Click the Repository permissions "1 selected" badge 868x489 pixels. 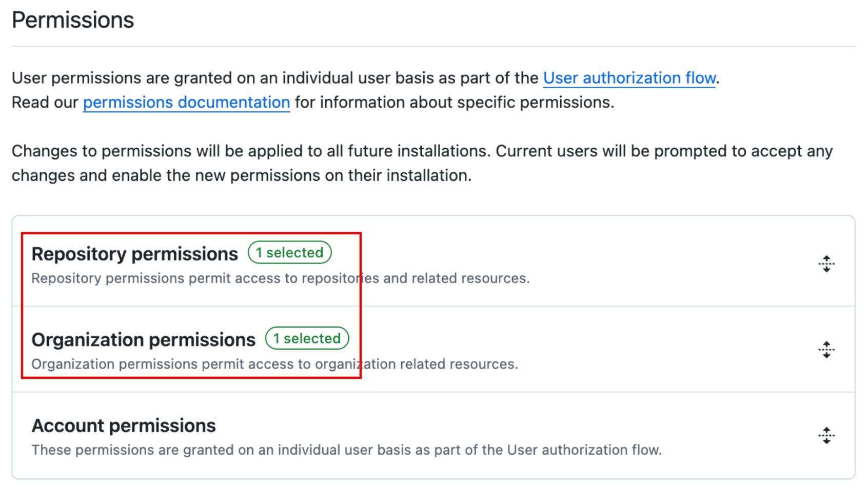coord(289,253)
